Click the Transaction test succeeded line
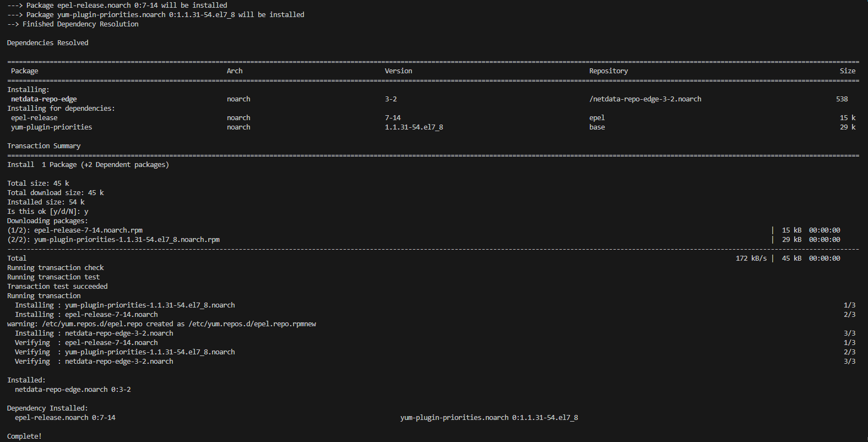The image size is (868, 442). [x=57, y=287]
